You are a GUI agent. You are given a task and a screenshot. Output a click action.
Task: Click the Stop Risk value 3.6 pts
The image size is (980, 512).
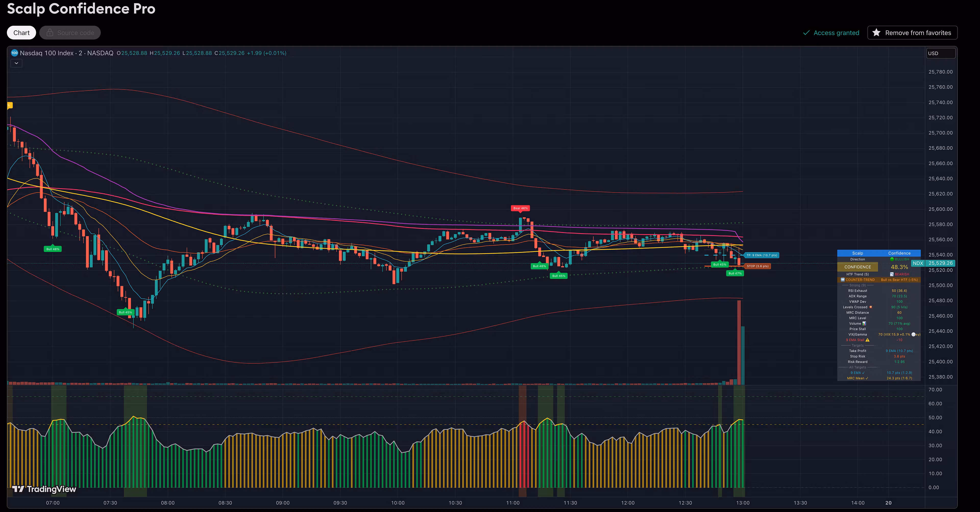point(899,356)
